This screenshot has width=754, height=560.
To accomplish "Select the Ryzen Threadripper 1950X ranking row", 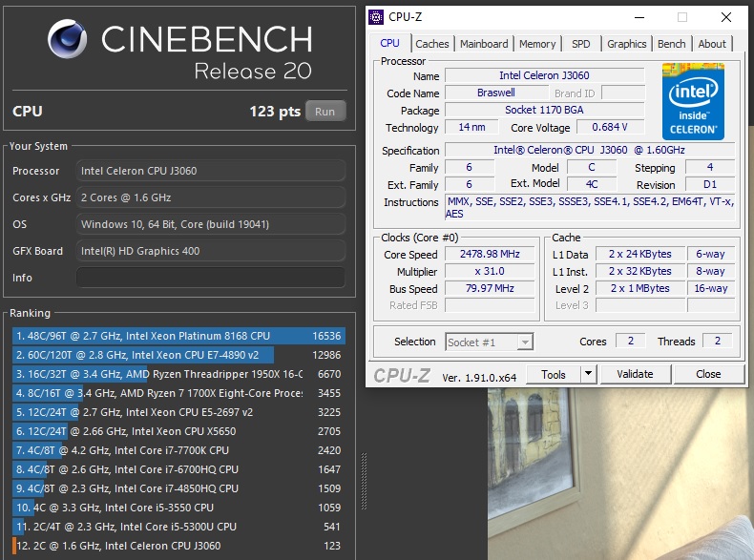I will tap(178, 374).
